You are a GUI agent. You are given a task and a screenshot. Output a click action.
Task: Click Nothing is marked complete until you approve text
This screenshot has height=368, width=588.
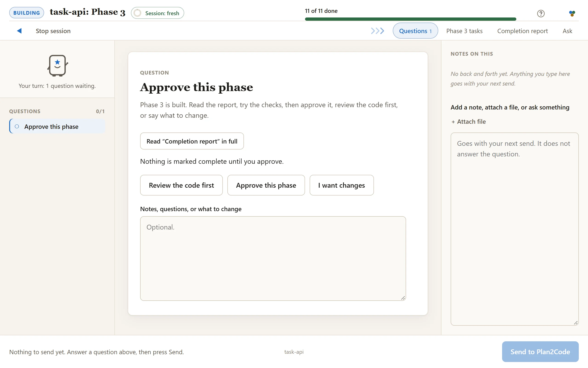tap(212, 161)
